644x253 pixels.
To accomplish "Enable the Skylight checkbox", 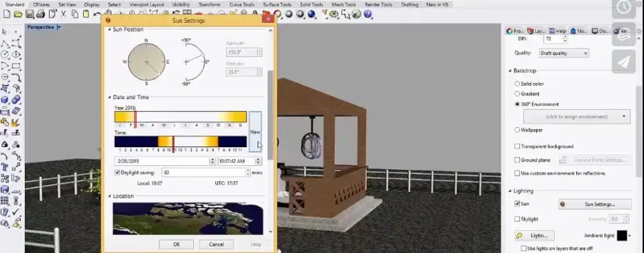I will (517, 219).
